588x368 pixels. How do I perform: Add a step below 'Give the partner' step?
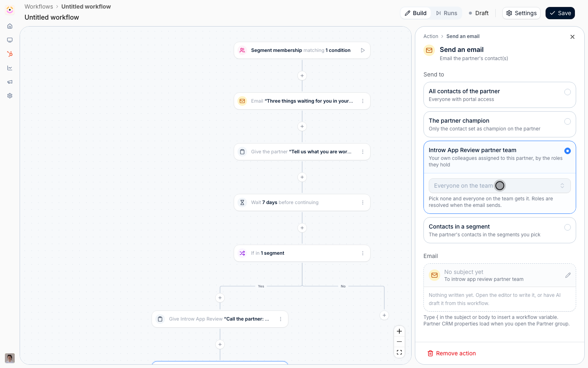[x=302, y=177]
